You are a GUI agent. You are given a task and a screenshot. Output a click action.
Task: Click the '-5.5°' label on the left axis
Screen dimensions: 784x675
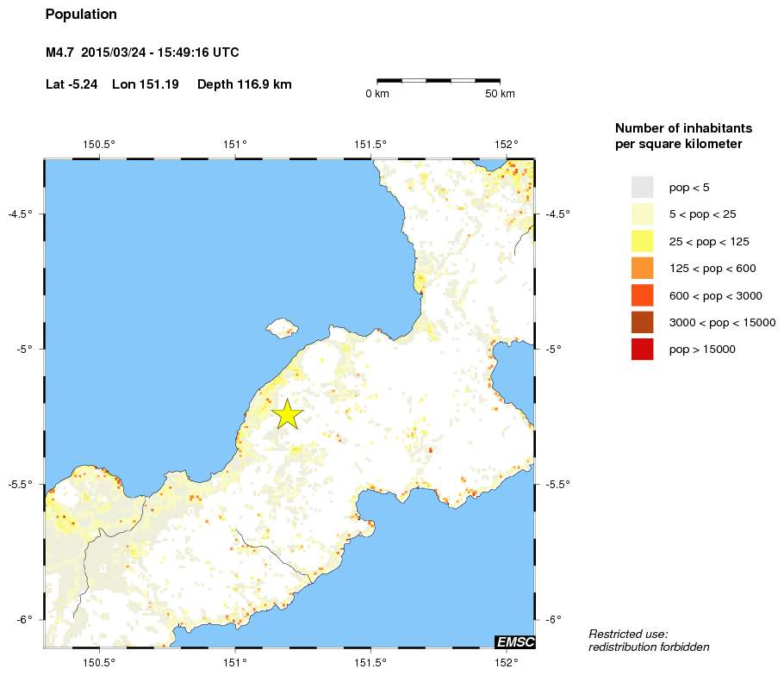coord(19,484)
